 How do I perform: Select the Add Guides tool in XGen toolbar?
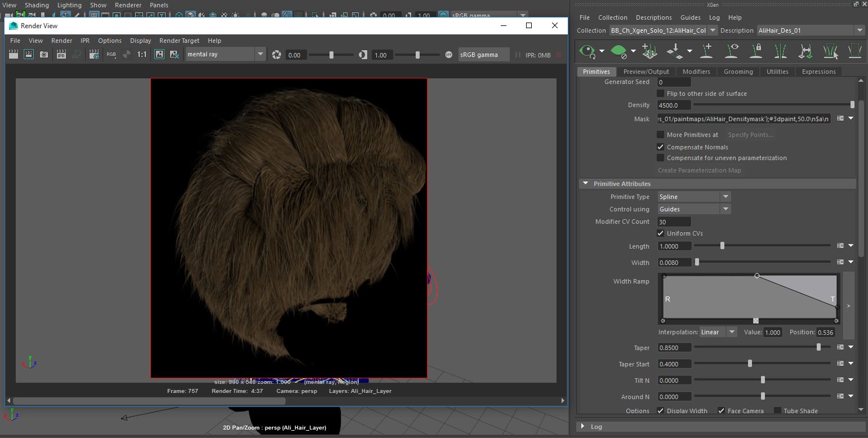705,51
